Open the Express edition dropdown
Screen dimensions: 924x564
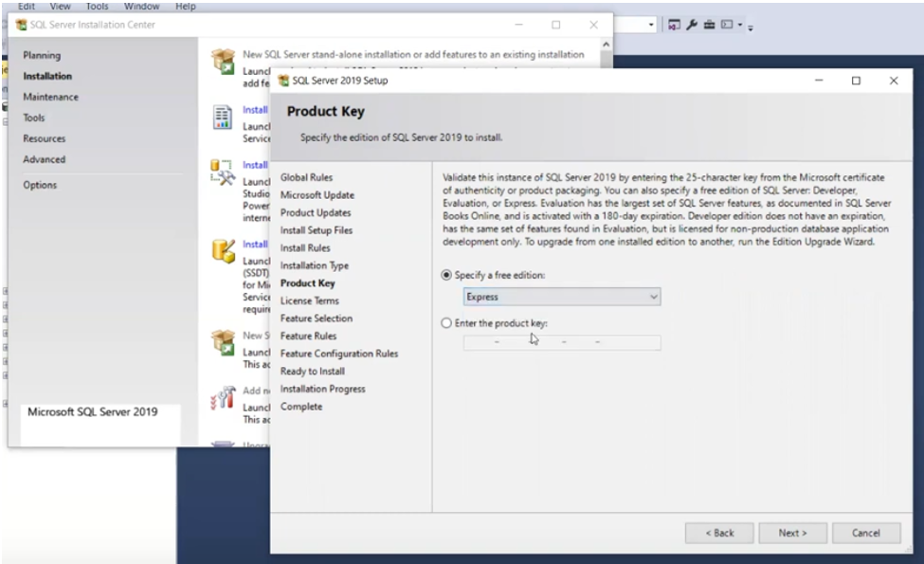pos(654,297)
